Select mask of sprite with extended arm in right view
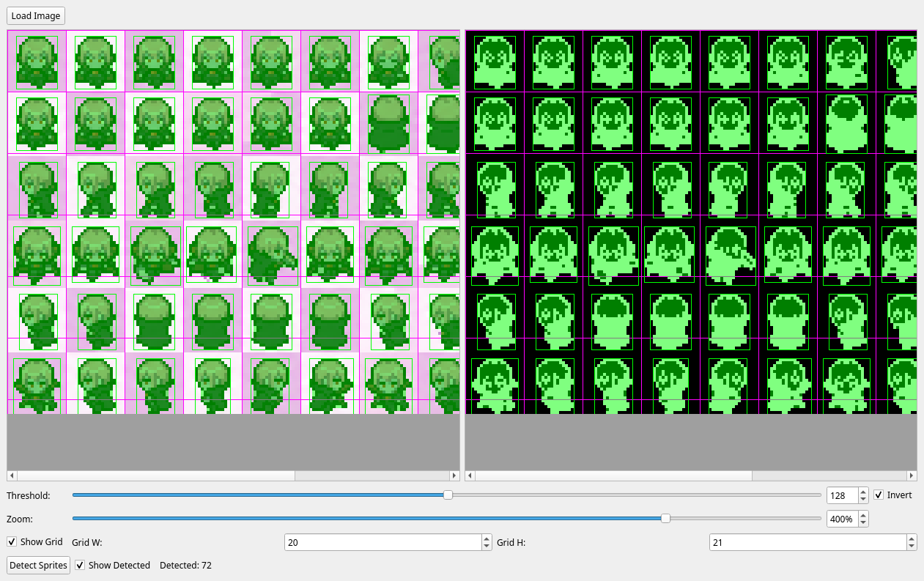The image size is (924, 581). point(731,256)
